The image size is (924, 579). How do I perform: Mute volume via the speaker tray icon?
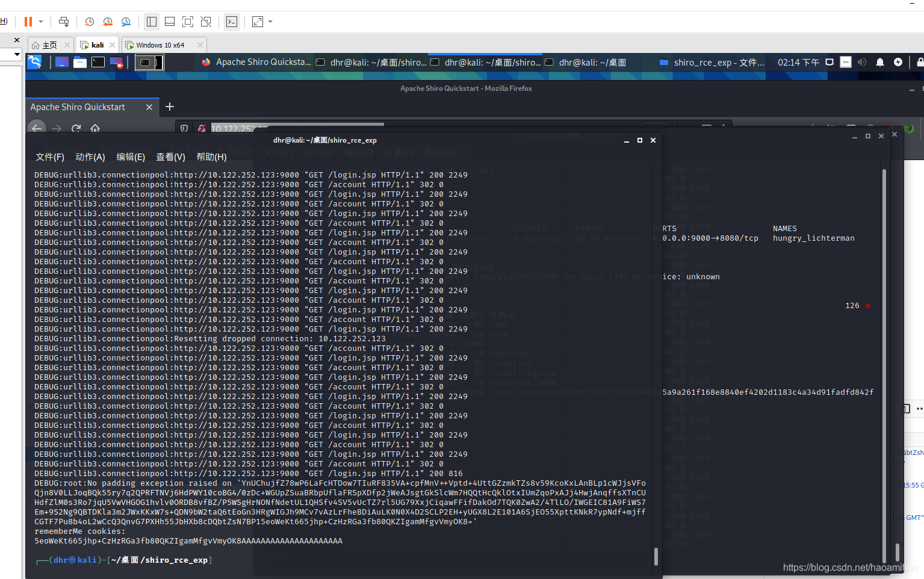point(862,62)
